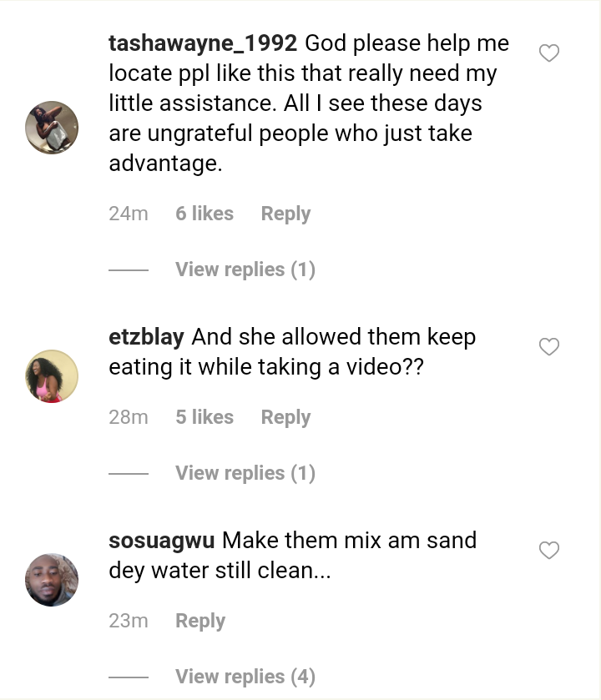This screenshot has height=700, width=601.
Task: Show 4 replies under sosuagwu's comment
Action: [x=245, y=677]
